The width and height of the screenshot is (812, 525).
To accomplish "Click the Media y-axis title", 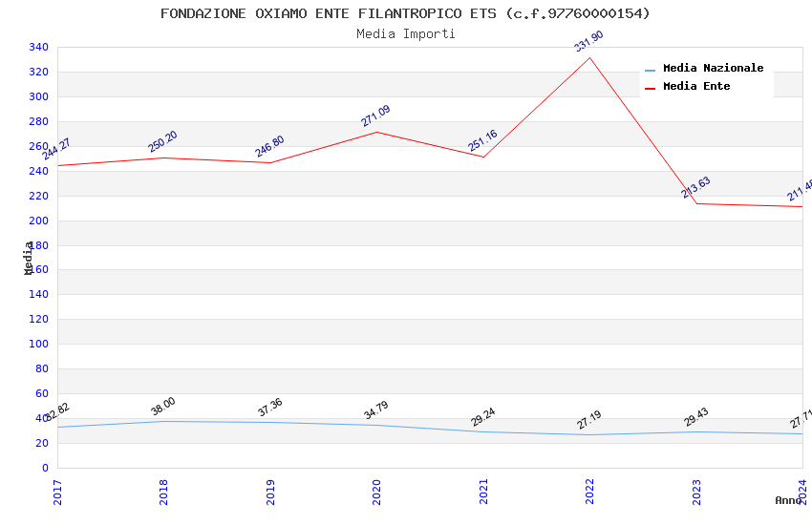I will point(28,258).
